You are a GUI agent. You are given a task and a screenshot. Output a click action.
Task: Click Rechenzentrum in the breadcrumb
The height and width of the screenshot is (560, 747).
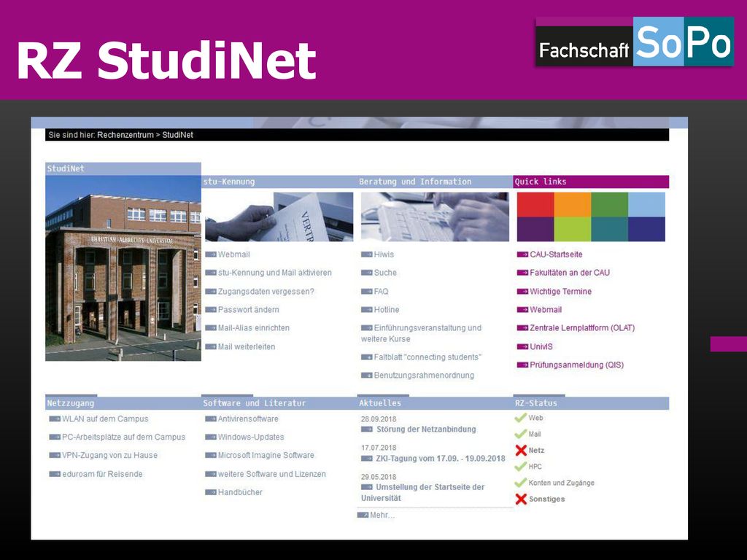click(125, 135)
